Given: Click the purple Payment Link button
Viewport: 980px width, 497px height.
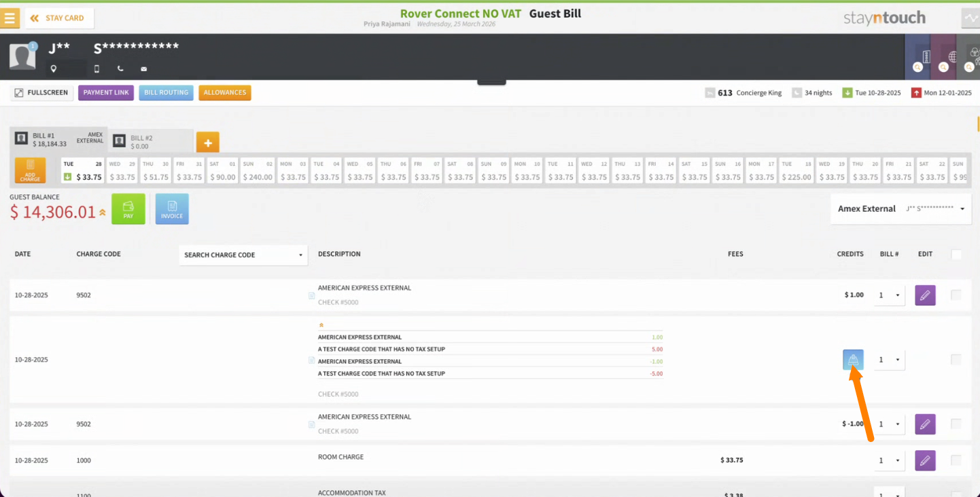Looking at the screenshot, I should tap(106, 93).
